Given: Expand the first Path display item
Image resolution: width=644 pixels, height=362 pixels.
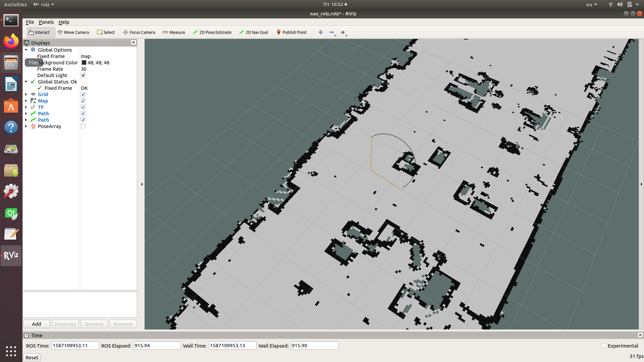Looking at the screenshot, I should [x=26, y=113].
